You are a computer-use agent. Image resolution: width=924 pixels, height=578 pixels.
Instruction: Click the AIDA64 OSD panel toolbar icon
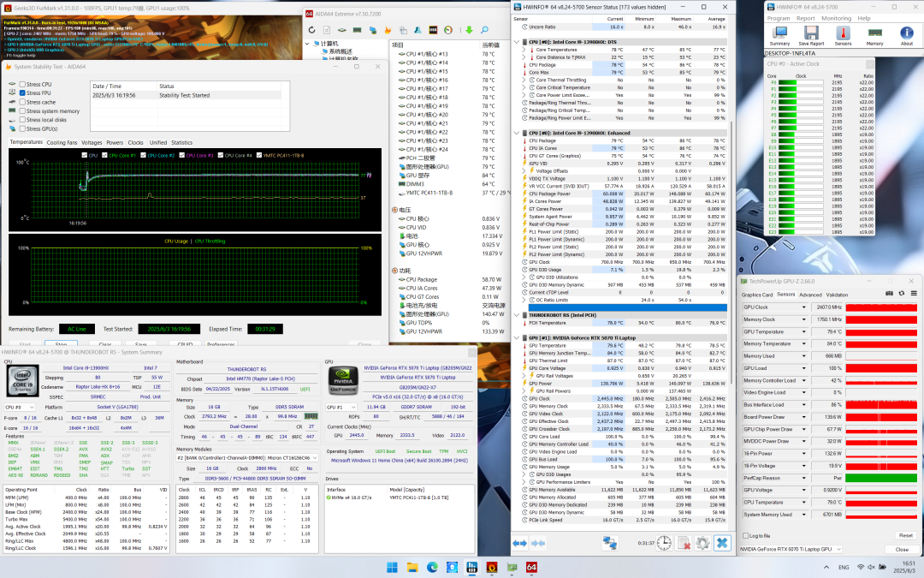pyautogui.click(x=433, y=30)
